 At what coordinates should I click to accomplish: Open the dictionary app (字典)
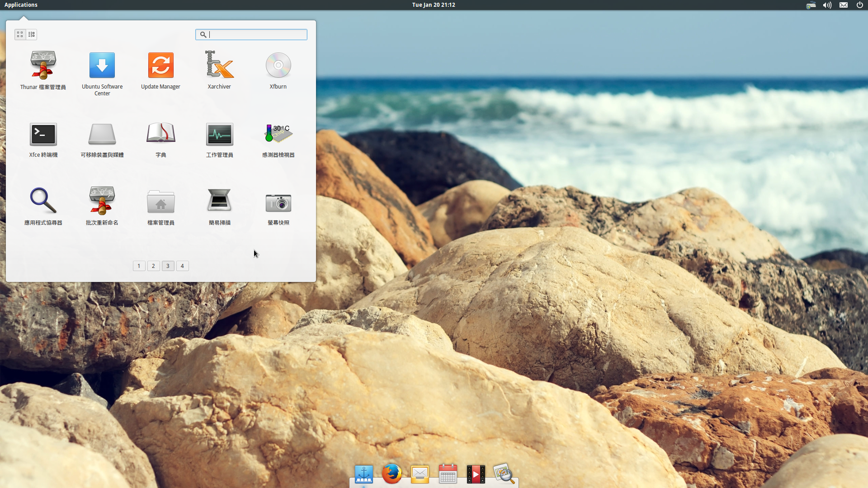click(160, 133)
